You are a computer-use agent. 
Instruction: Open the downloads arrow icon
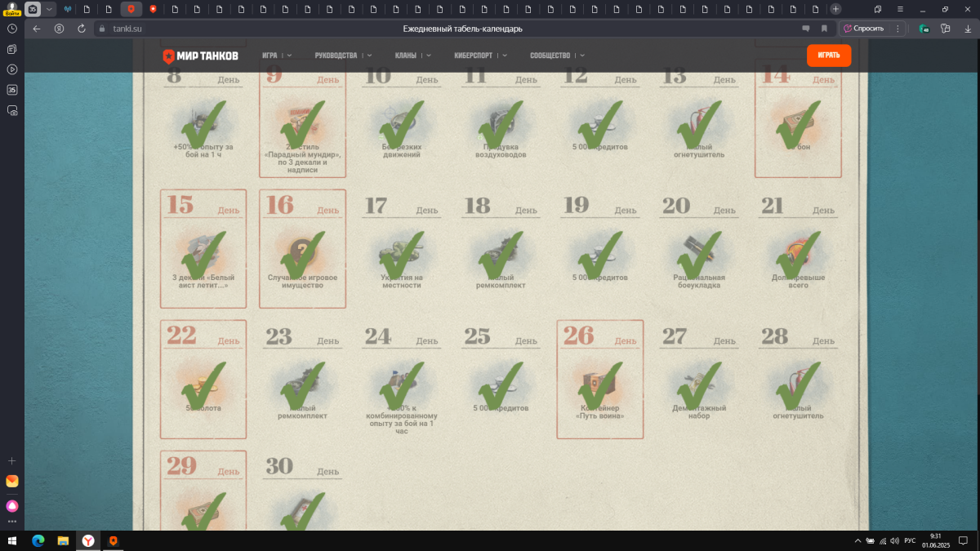point(968,28)
